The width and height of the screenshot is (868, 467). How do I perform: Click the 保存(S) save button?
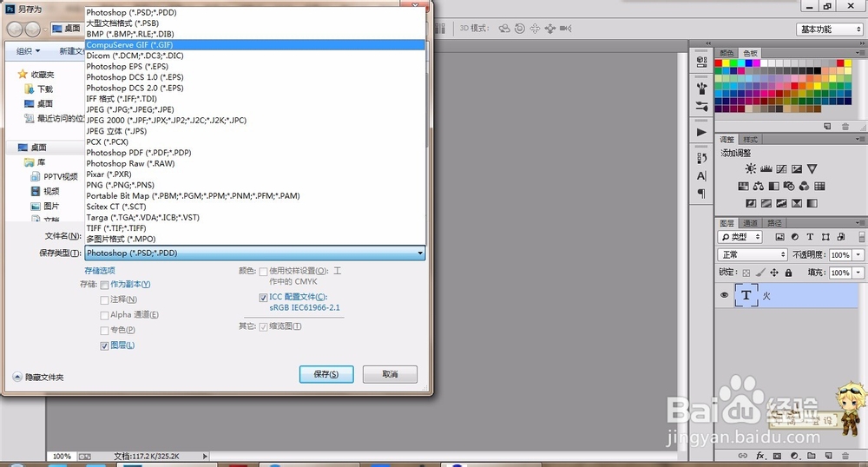point(326,374)
